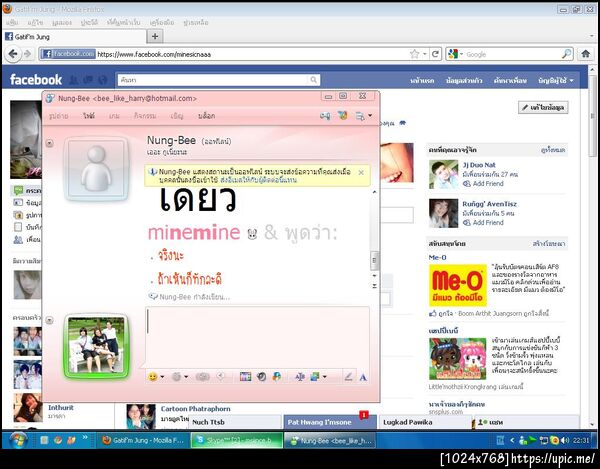
Task: Click the magnifier icon in the Google search box
Action: pos(567,54)
